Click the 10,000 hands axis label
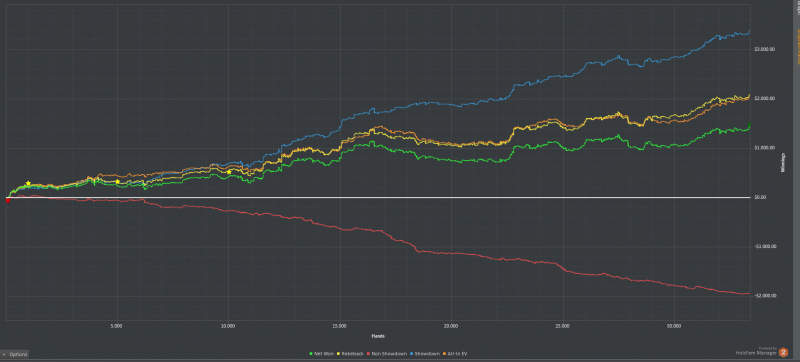800x362 pixels. pos(228,326)
